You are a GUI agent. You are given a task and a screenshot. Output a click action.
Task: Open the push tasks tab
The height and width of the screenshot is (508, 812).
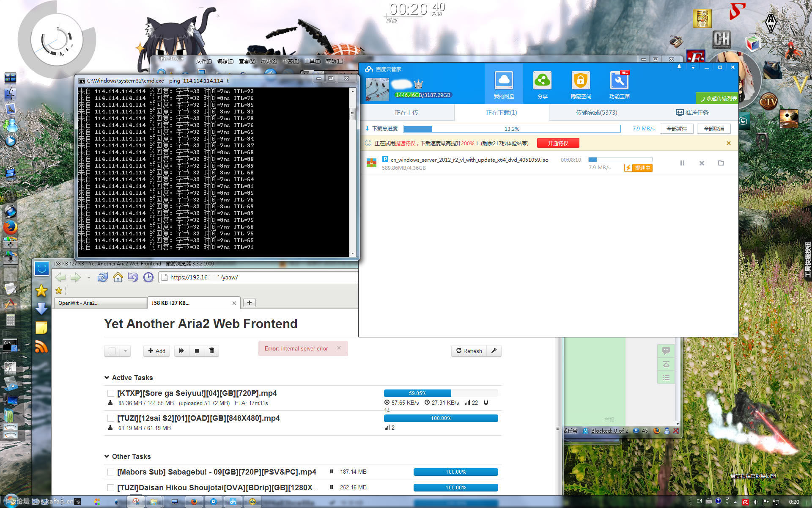click(x=691, y=113)
